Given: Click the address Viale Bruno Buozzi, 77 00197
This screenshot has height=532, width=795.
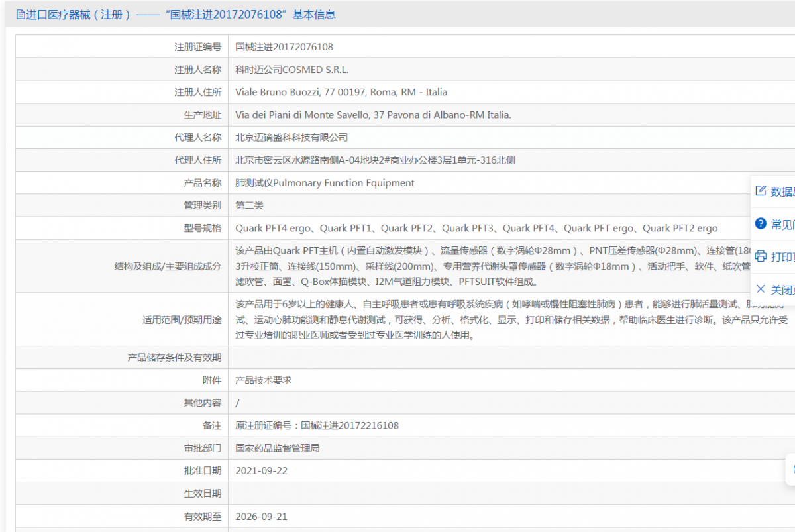Looking at the screenshot, I should point(341,92).
